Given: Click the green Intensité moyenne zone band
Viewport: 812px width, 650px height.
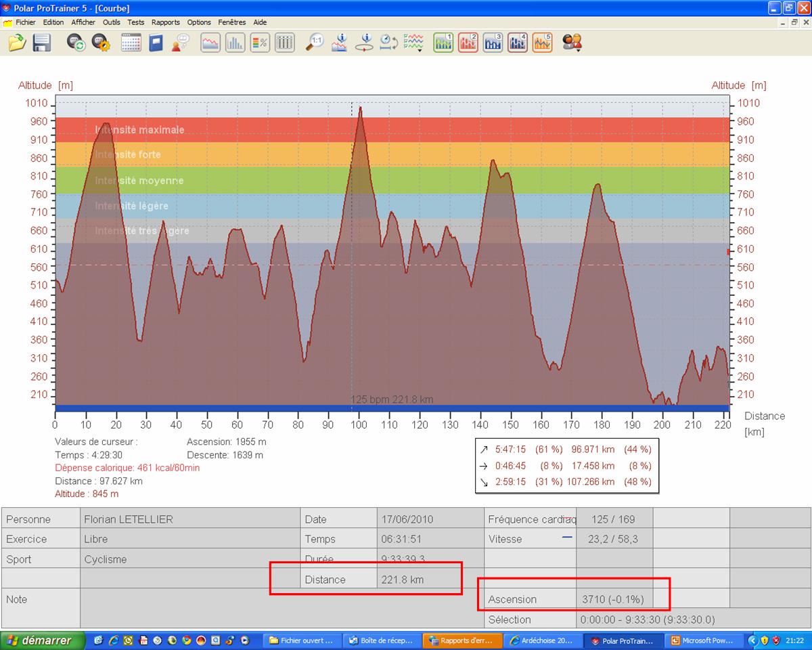Looking at the screenshot, I should click(x=392, y=181).
